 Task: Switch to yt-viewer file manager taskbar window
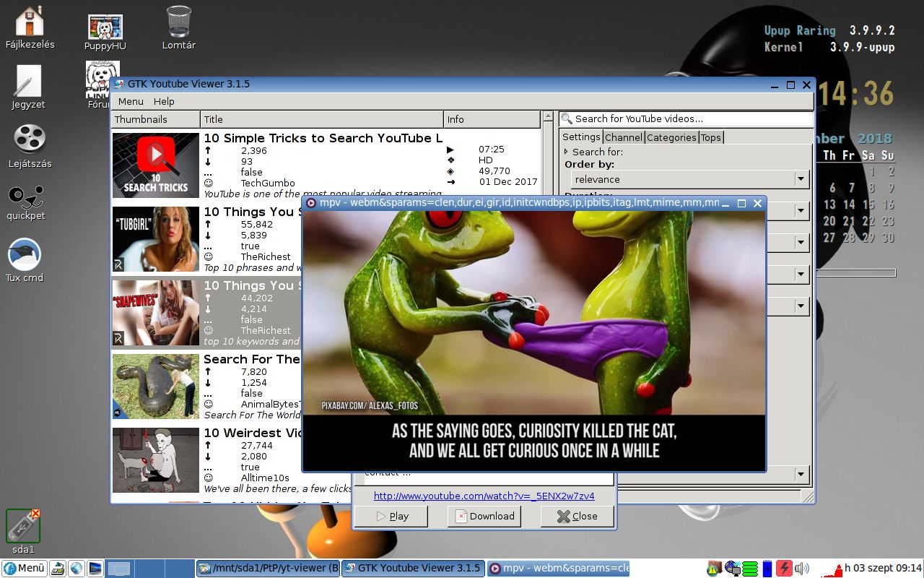[268, 569]
